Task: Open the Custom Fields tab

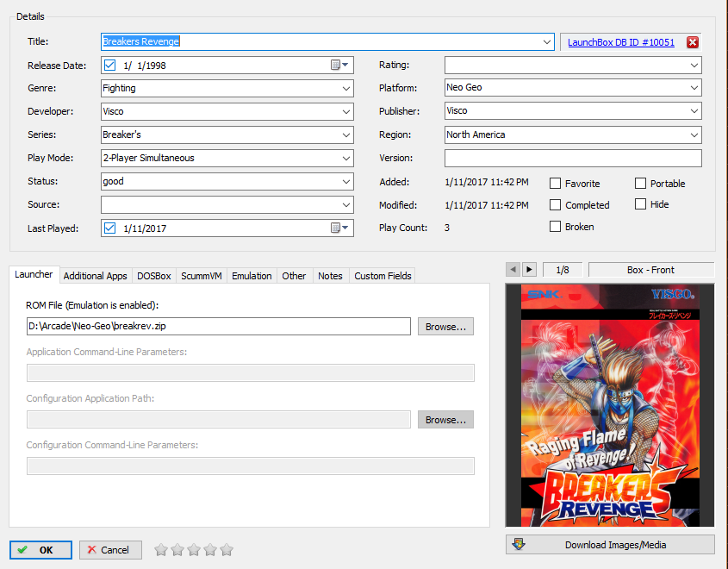Action: pyautogui.click(x=383, y=276)
